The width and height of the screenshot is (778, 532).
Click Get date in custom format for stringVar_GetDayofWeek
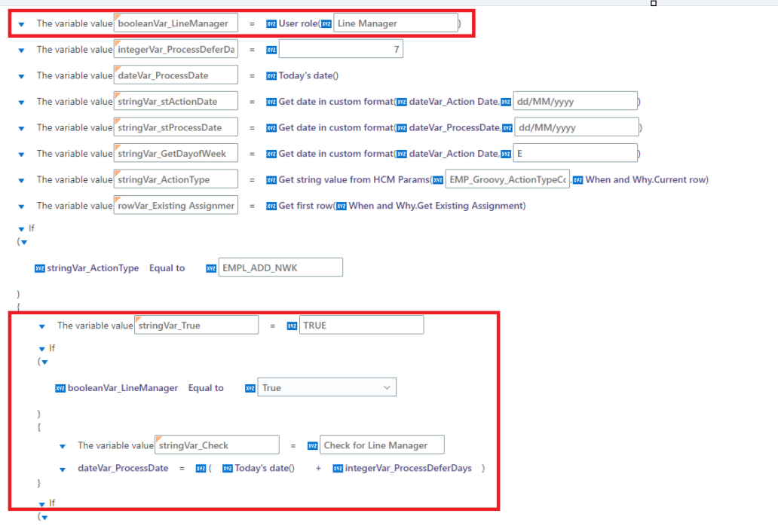pos(336,153)
